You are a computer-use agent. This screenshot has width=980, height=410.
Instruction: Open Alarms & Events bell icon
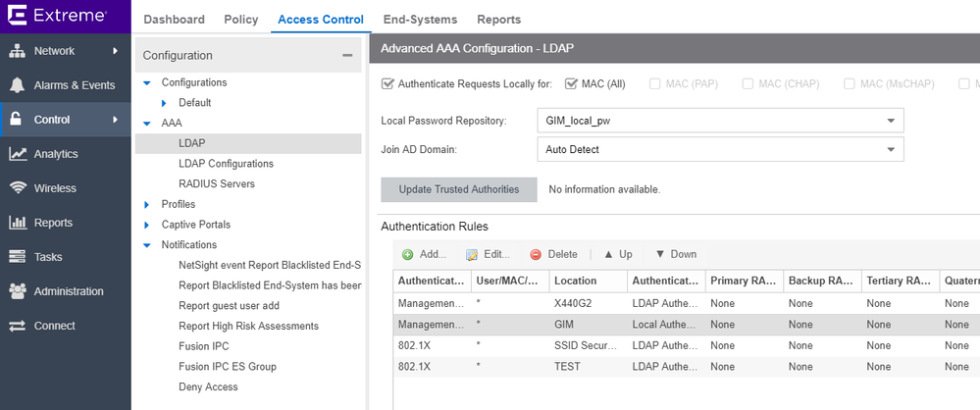point(17,85)
